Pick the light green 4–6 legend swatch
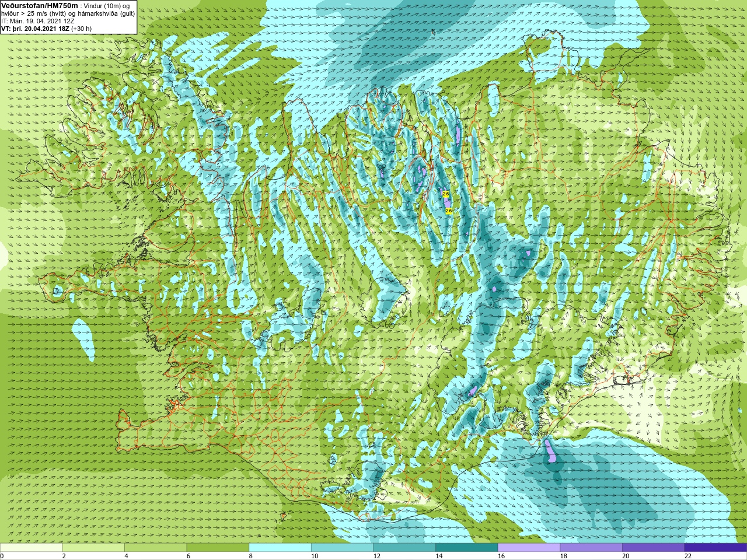This screenshot has height=560, width=747. click(x=155, y=547)
